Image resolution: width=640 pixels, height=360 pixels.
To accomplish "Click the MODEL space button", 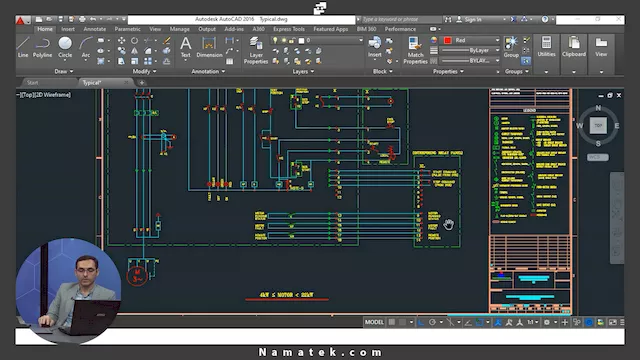I will [374, 322].
